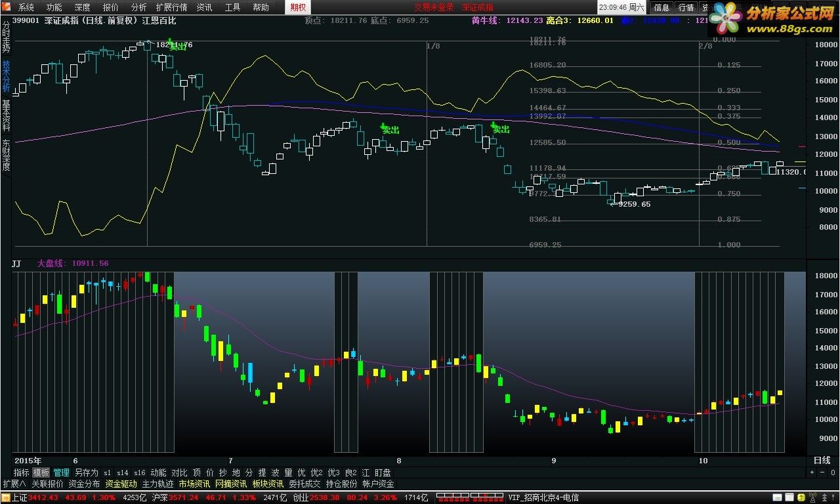Open the 功能 menu in the top bar

54,7
